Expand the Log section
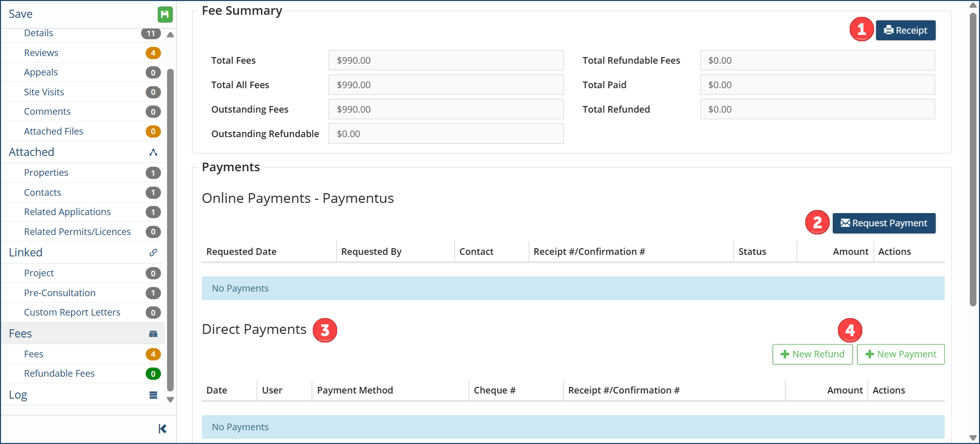This screenshot has width=980, height=444. pyautogui.click(x=18, y=395)
